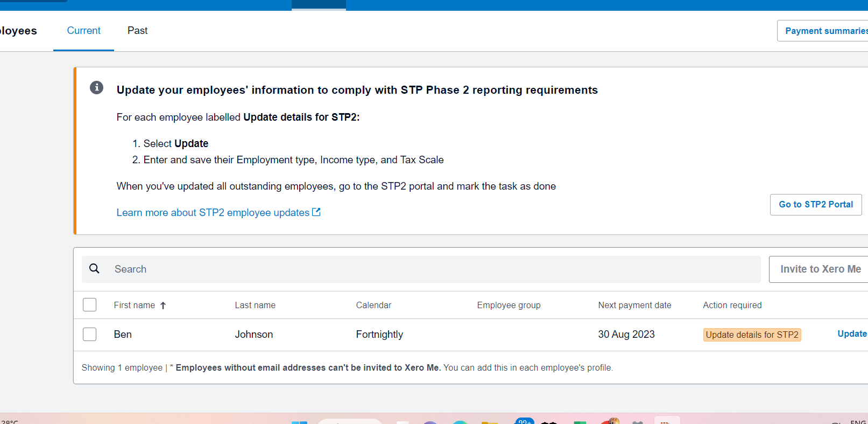Viewport: 868px width, 424px height.
Task: Tick the select-all checkbox in table header
Action: pyautogui.click(x=89, y=305)
